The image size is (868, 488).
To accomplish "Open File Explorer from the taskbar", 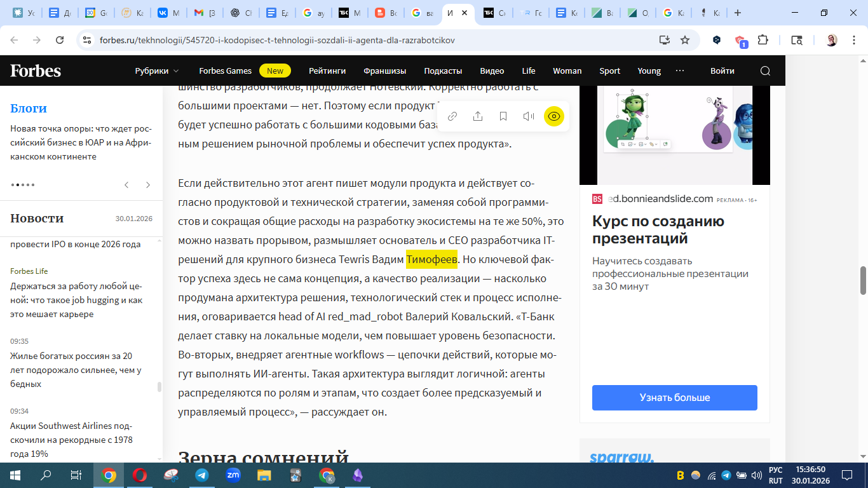I will point(264,475).
